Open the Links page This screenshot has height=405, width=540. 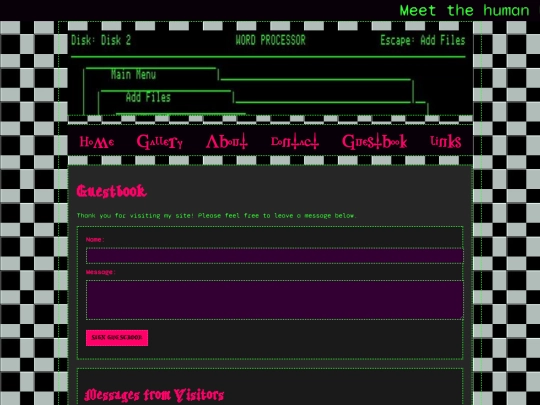(446, 141)
